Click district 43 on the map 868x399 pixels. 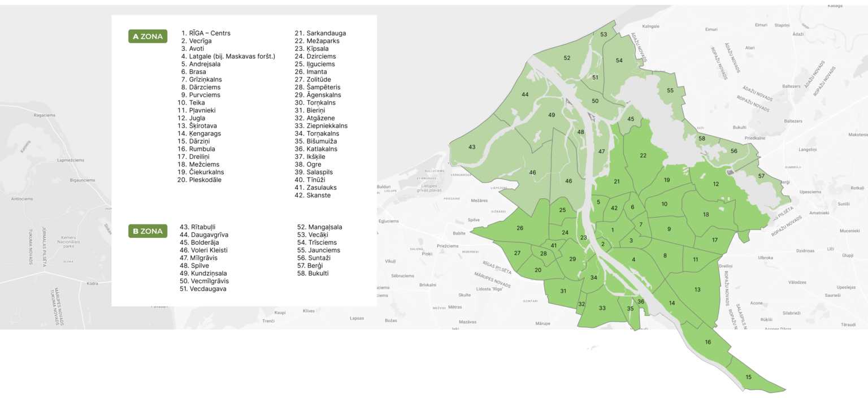(472, 147)
